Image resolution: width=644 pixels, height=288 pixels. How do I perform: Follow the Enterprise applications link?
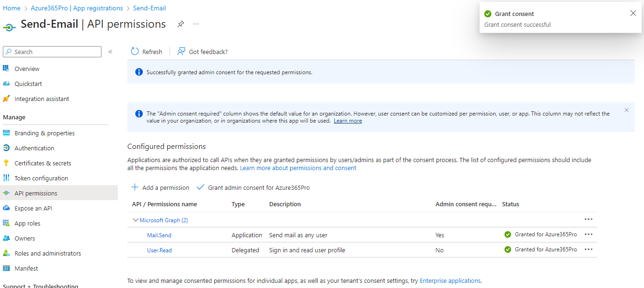click(x=450, y=280)
